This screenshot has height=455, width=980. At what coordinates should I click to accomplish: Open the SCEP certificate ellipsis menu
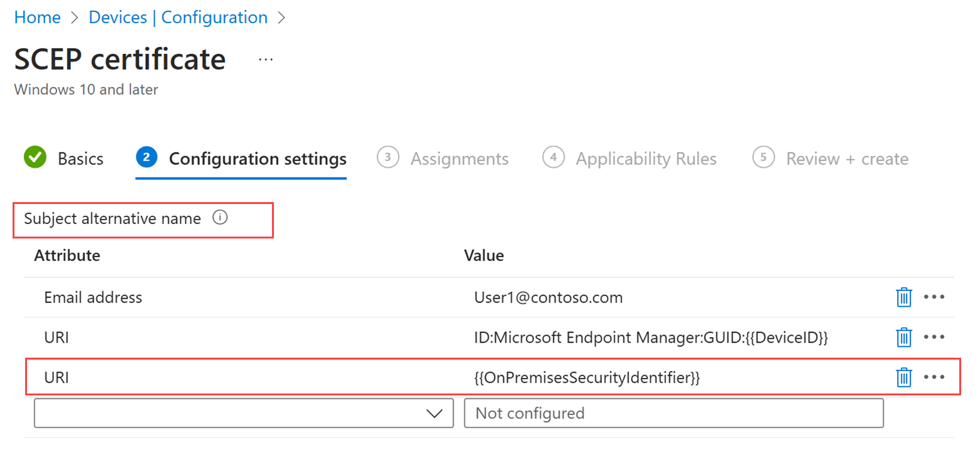(x=266, y=59)
